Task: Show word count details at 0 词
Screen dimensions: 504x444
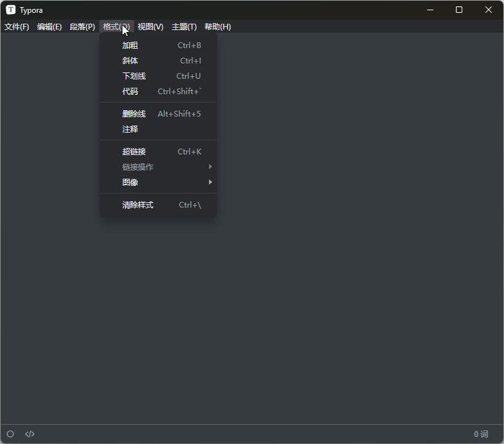Action: [481, 434]
